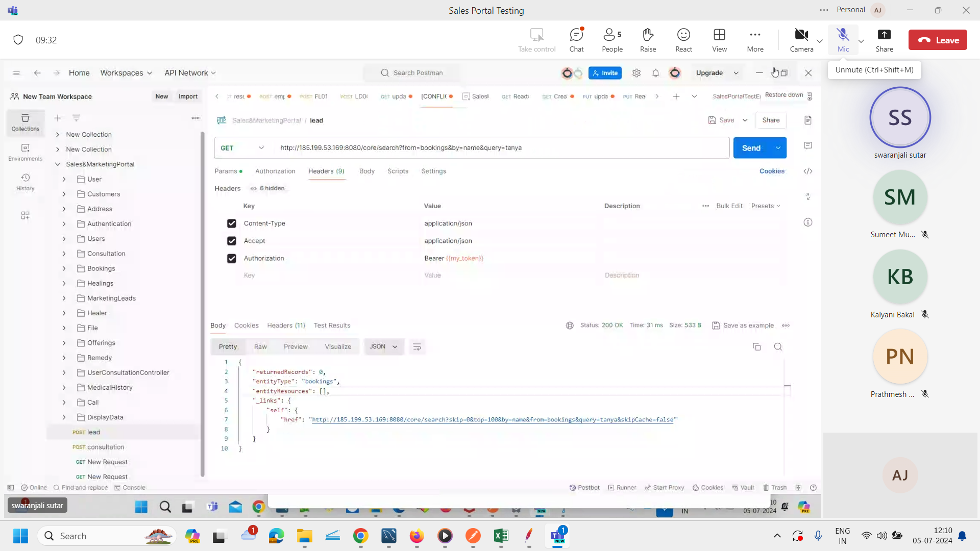Expand the MedicalHistory folder

[x=64, y=388]
